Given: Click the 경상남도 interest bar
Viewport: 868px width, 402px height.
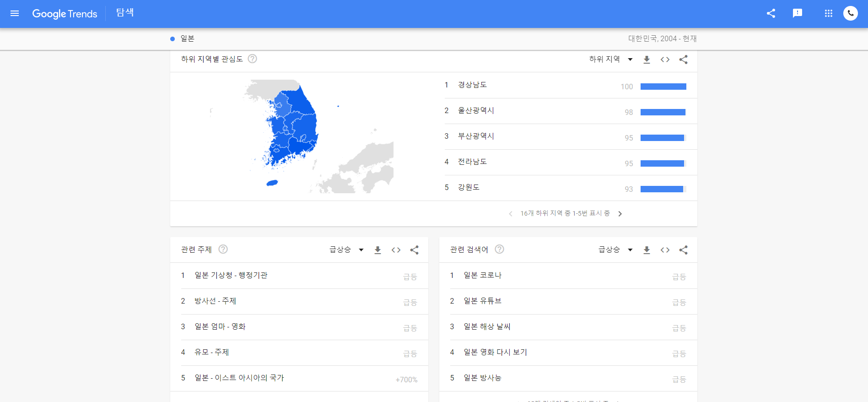Looking at the screenshot, I should 663,87.
